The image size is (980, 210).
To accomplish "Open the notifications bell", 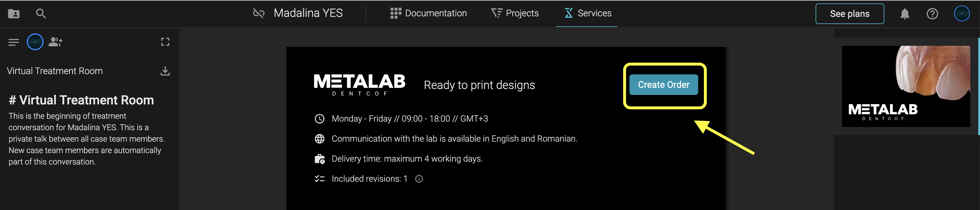I will pos(905,14).
